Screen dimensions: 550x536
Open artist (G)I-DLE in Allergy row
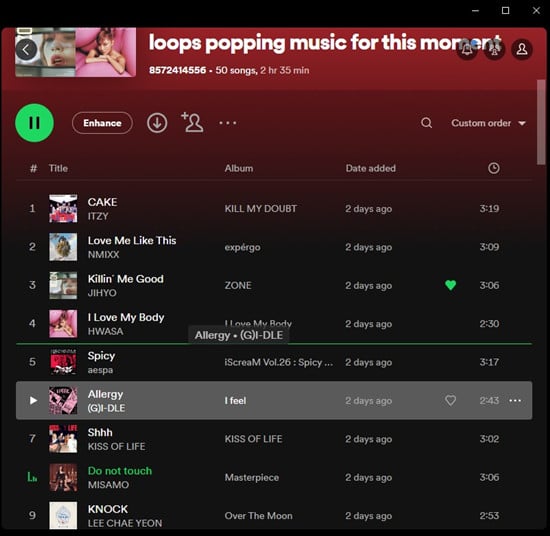(106, 408)
